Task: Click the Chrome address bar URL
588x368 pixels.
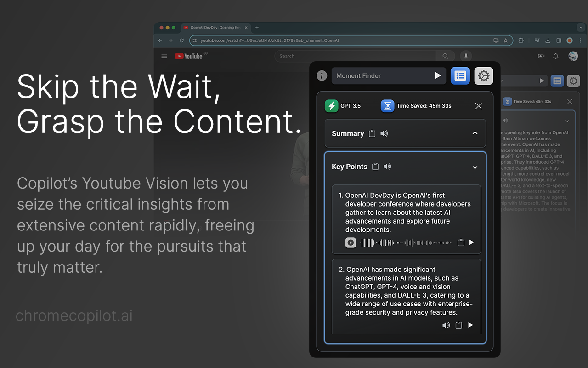Action: point(270,40)
